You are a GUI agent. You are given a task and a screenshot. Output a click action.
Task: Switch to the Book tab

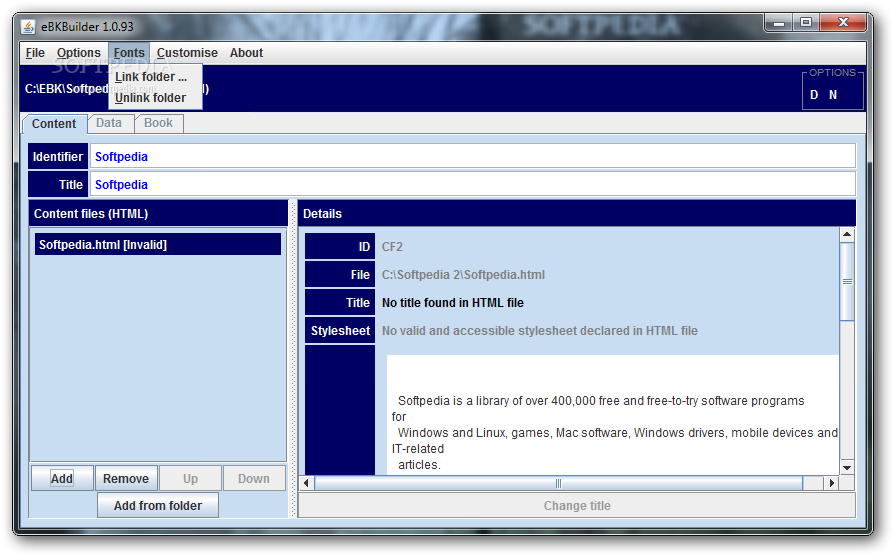click(x=159, y=123)
